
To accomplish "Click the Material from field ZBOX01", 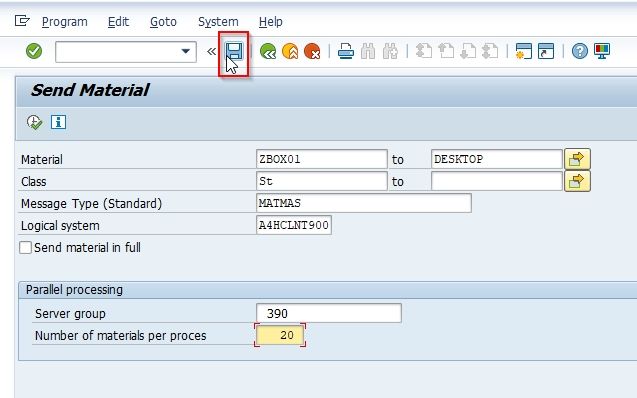I will (322, 159).
